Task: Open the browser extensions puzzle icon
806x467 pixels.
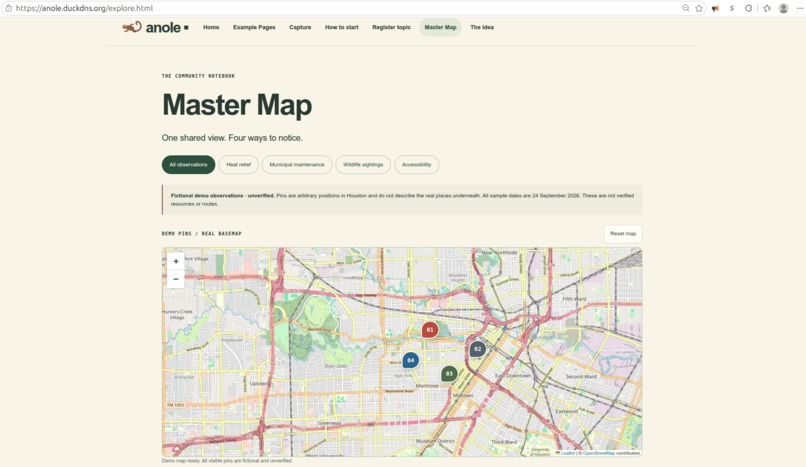Action: [748, 8]
